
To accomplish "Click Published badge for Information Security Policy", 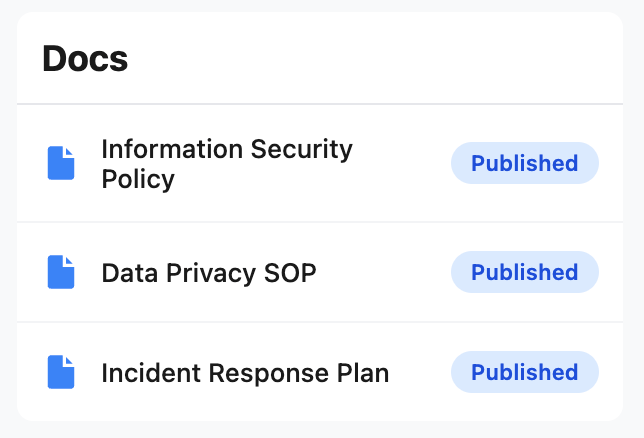I will point(524,163).
